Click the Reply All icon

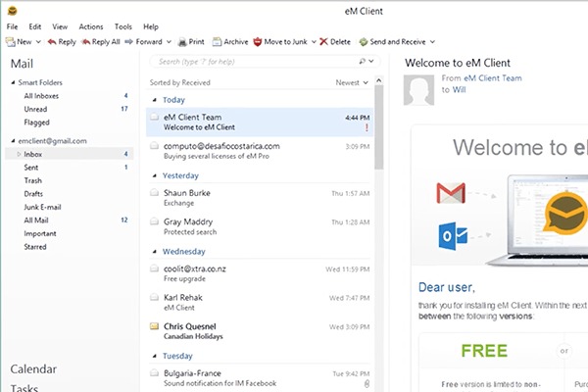[x=86, y=41]
